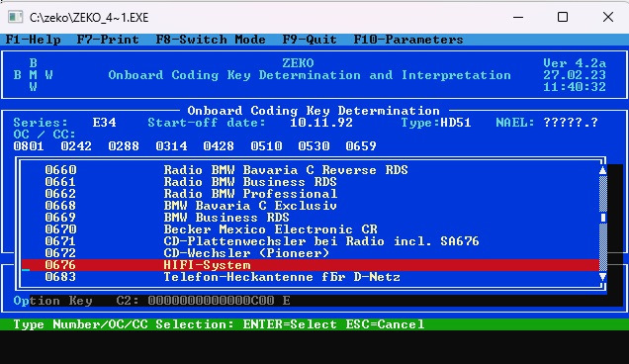Click Option Key C2 hex value

211,301
